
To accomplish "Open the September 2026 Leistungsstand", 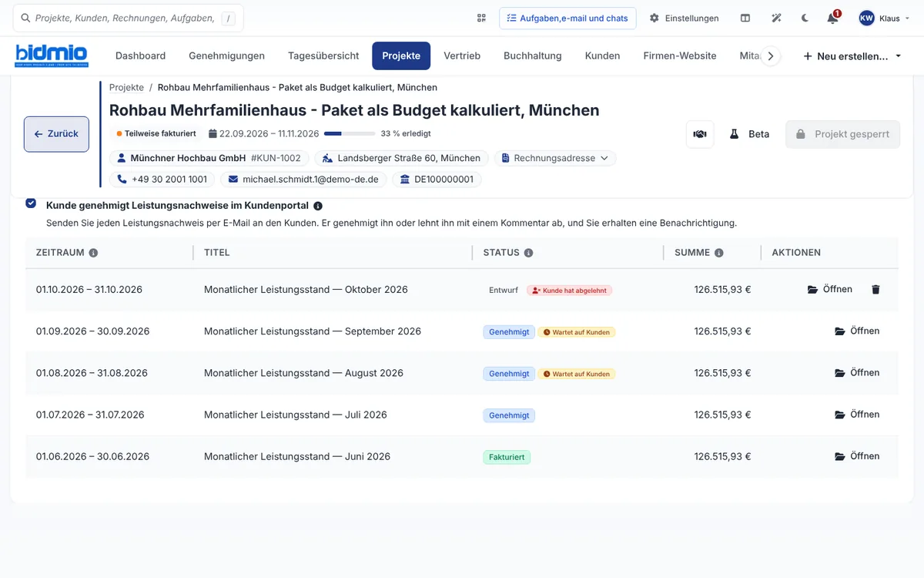I will click(x=857, y=331).
